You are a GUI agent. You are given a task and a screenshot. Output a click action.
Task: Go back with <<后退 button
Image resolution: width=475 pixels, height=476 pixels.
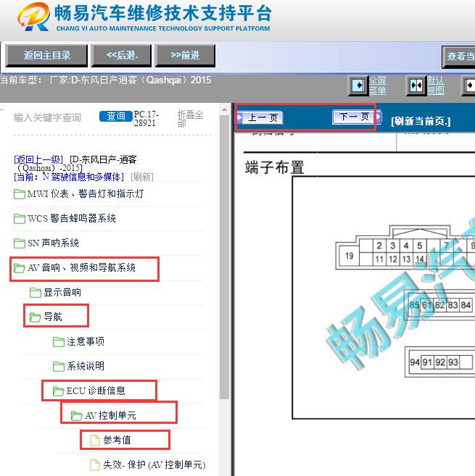coord(121,56)
